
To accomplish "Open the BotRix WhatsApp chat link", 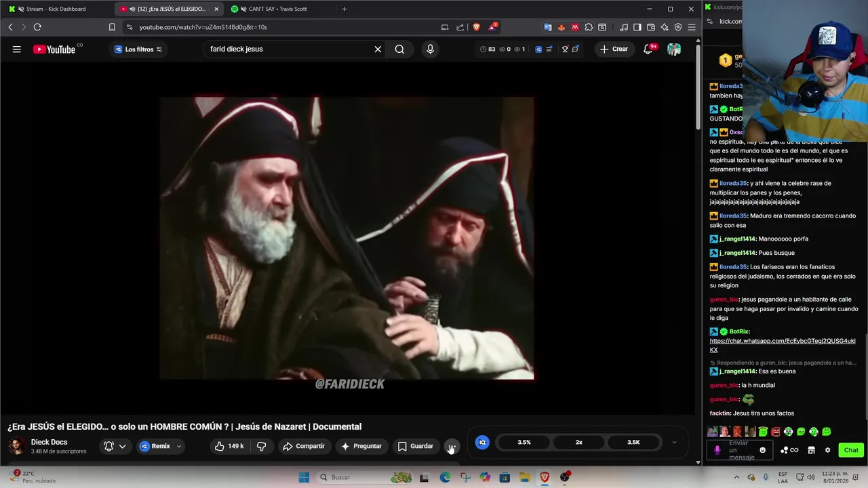I will pos(783,346).
